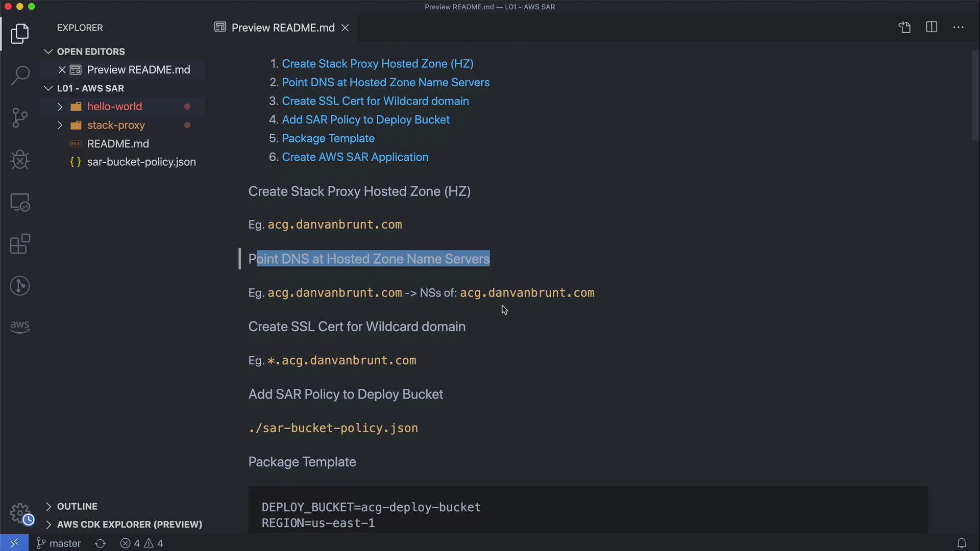Open the Search view in activity bar
The image size is (980, 551).
click(20, 76)
